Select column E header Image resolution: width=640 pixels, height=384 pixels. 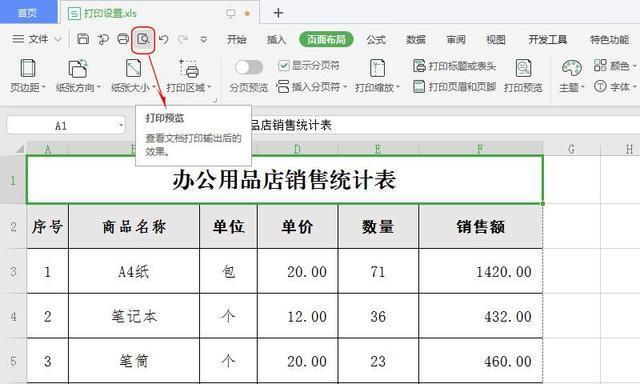tap(378, 149)
